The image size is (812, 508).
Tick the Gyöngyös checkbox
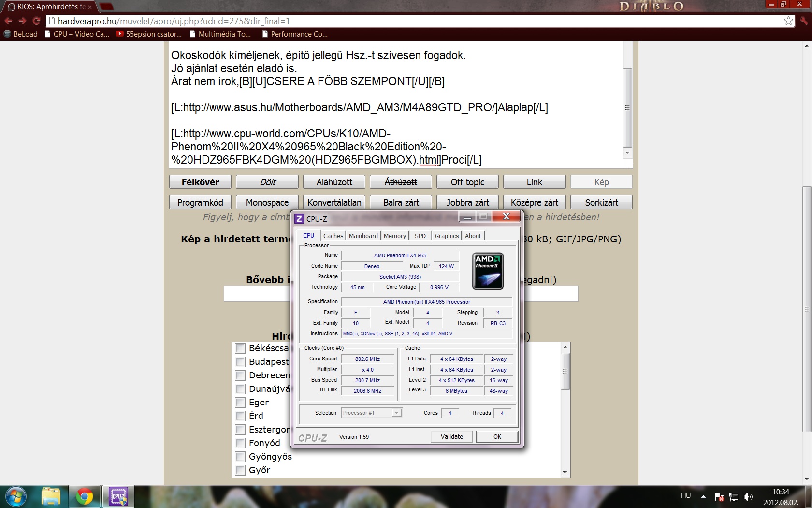tap(240, 457)
